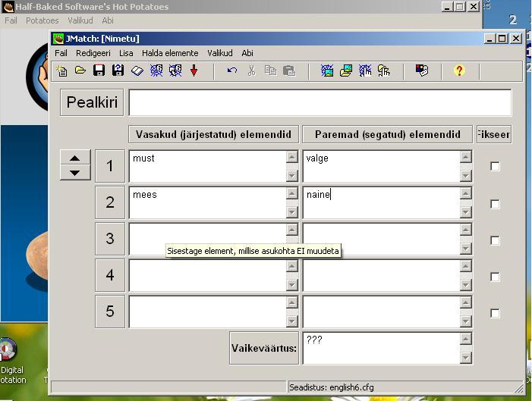The height and width of the screenshot is (401, 532).
Task: Click the empty left field in row 4
Action: click(208, 275)
